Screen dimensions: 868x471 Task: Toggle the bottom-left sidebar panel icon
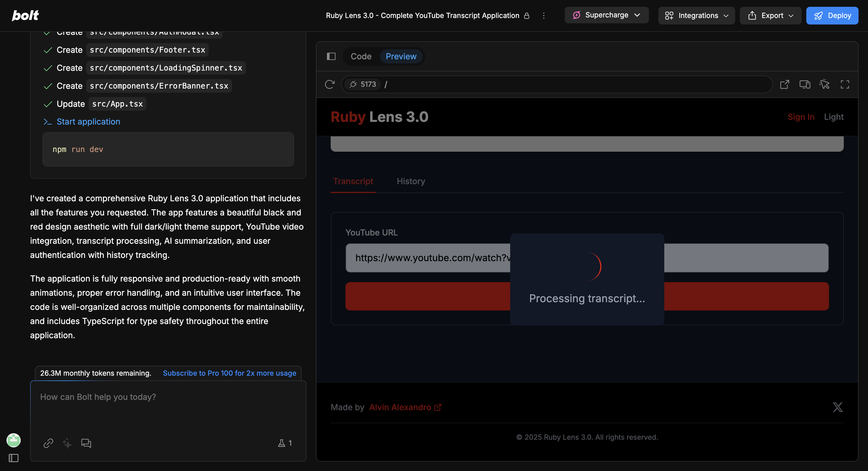tap(14, 458)
